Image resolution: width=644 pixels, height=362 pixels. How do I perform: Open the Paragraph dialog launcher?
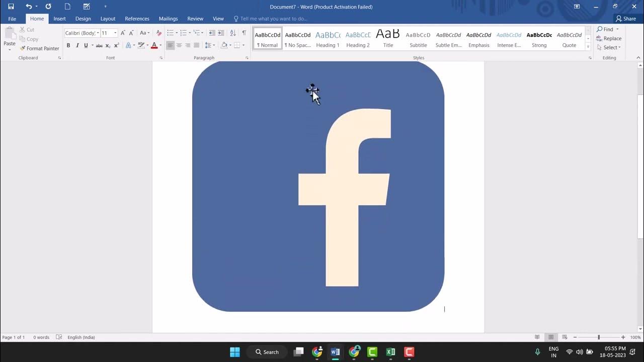[x=247, y=58]
